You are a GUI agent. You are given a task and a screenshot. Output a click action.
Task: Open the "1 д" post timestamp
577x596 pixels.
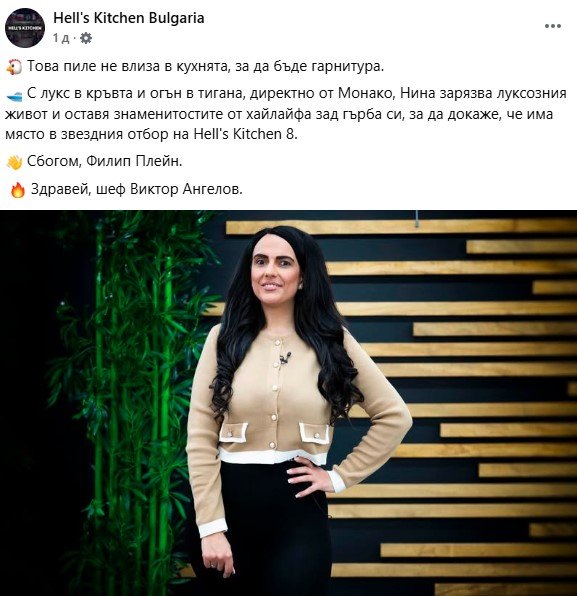(61, 38)
